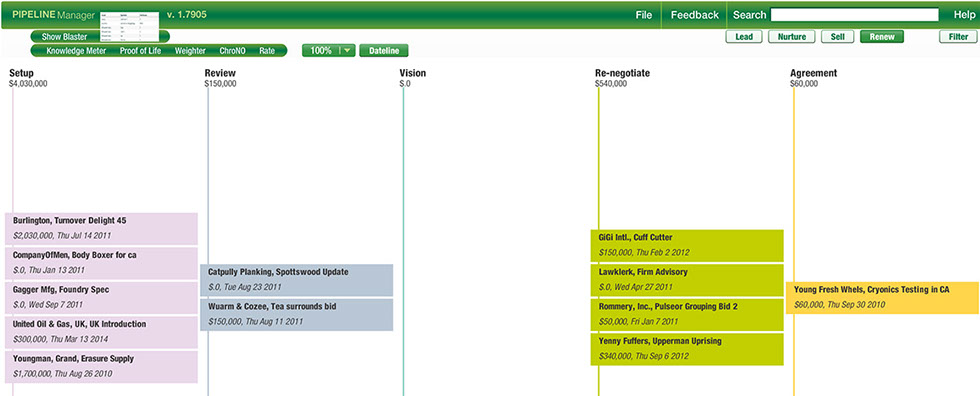Click the Setup total $4,030,000

28,84
